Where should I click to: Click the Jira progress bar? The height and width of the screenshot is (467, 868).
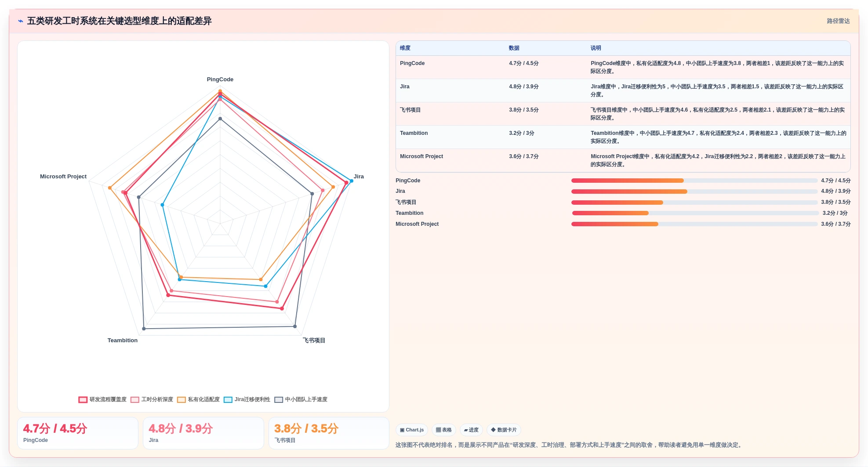(x=694, y=192)
